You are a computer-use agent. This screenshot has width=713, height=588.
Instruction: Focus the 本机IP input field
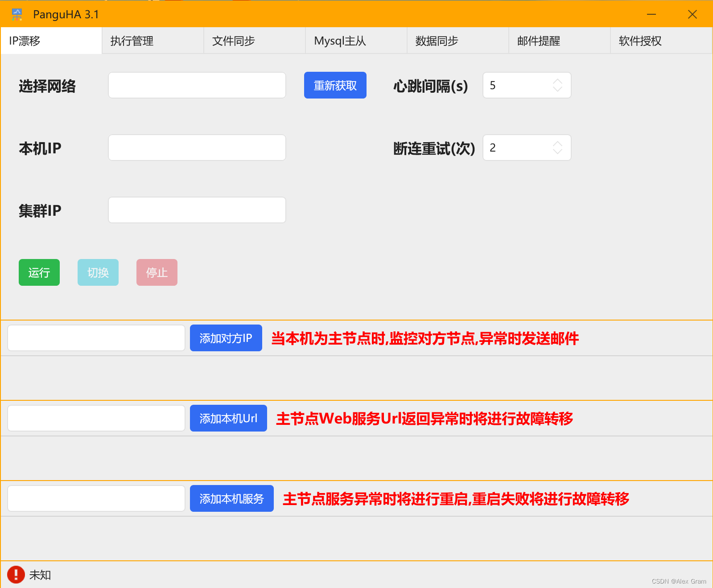tap(197, 148)
